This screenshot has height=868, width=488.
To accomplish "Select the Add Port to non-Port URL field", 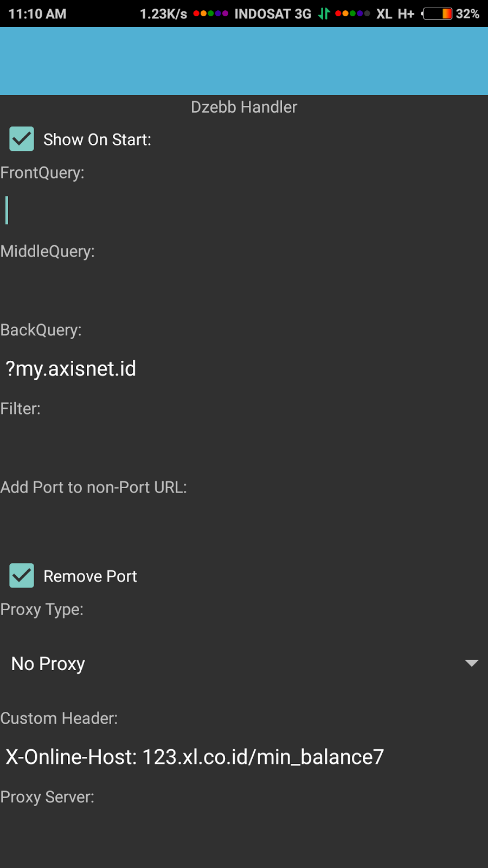I will pos(244,526).
